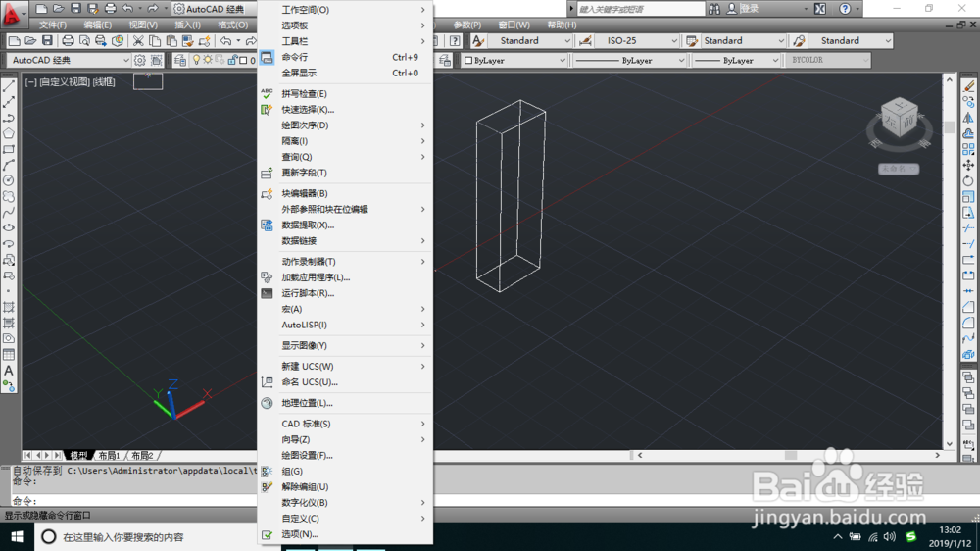The image size is (980, 551).
Task: Click the Undo arrow in standard toolbar
Action: tap(225, 41)
